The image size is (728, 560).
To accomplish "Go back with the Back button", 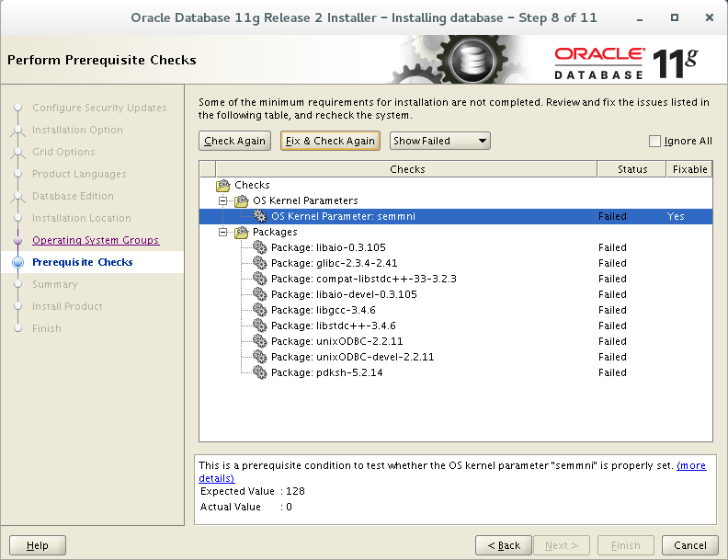I will click(504, 545).
